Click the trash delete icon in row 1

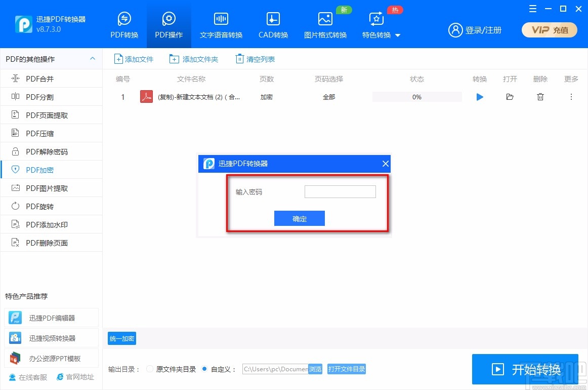click(x=540, y=97)
